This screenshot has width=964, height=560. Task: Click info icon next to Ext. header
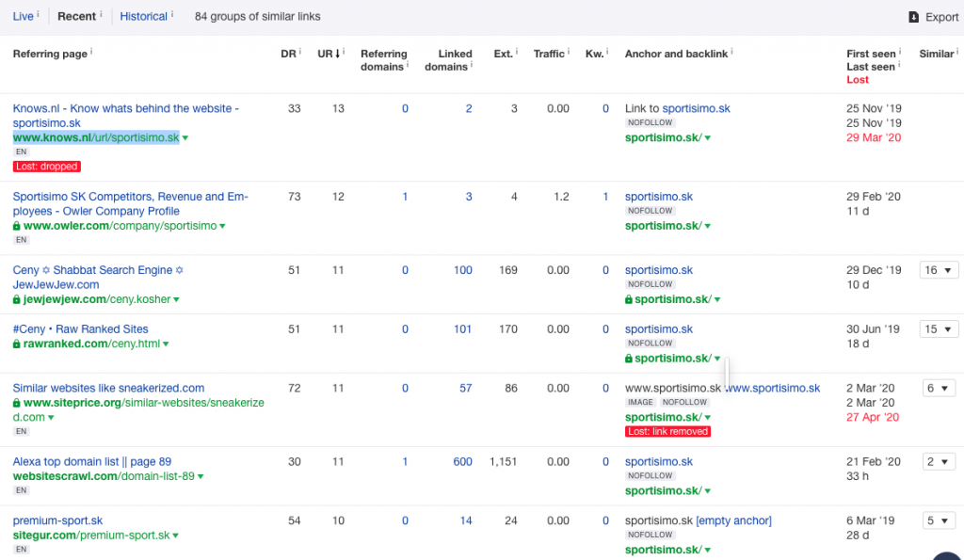point(517,52)
